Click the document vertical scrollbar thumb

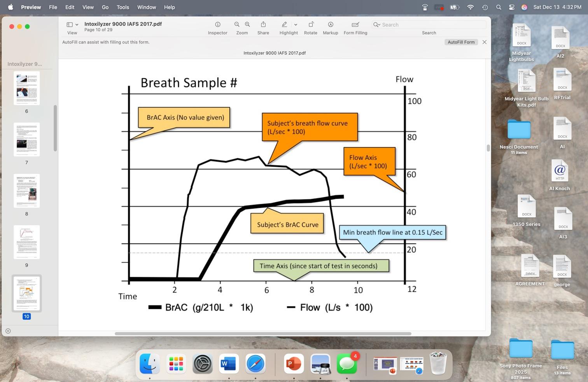pos(488,148)
